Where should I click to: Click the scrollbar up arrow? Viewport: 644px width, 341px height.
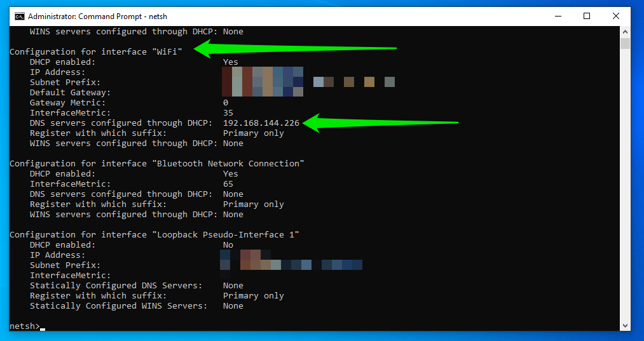625,32
